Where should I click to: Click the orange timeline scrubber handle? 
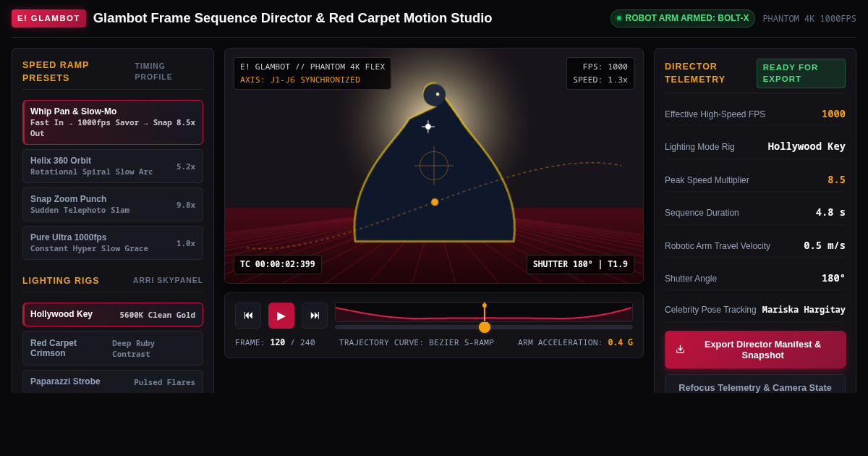(485, 327)
